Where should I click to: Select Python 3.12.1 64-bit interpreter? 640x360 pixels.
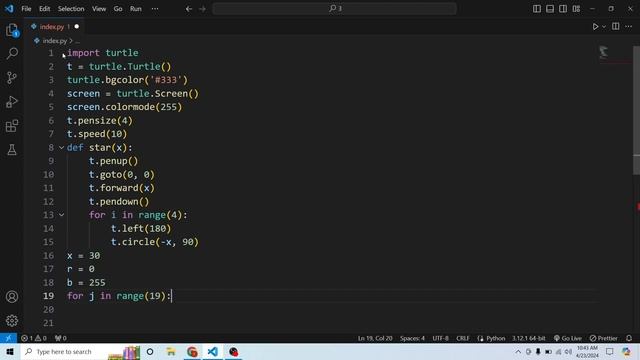coord(529,338)
